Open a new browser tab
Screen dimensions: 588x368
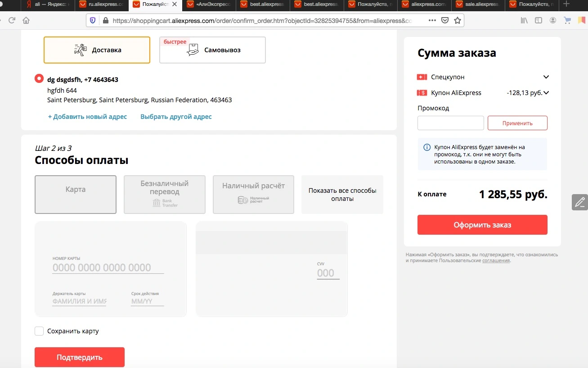coord(566,5)
